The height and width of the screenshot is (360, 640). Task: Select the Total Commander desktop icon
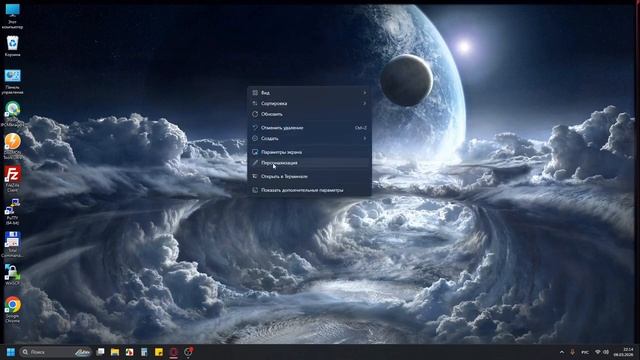click(12, 244)
